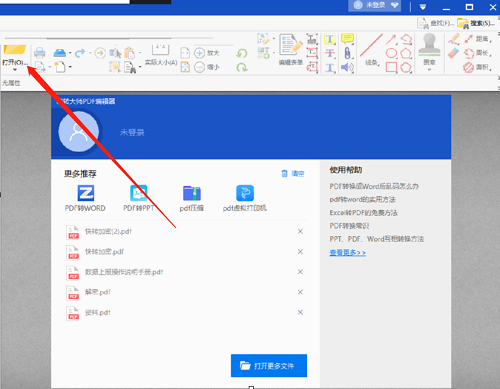Click the edit image pencil icon
The width and height of the screenshot is (500, 389).
pos(263,39)
